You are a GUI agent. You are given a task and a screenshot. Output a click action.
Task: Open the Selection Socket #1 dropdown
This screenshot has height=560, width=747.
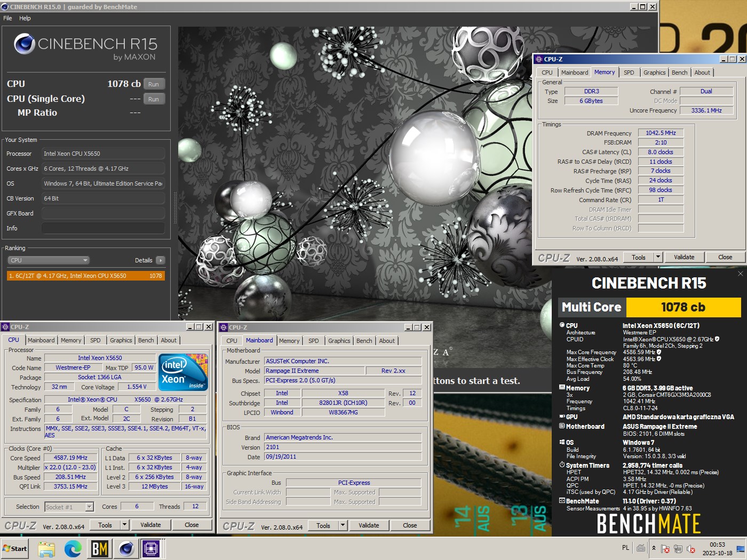(x=69, y=507)
